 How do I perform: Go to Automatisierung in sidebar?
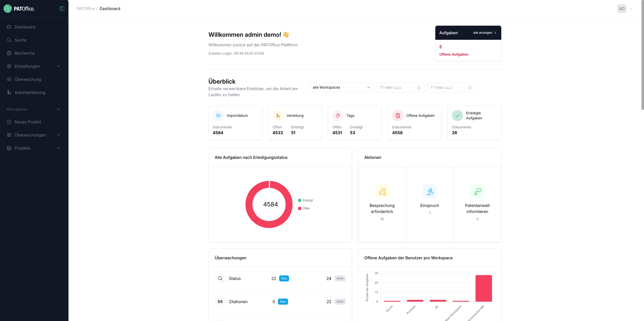click(x=30, y=92)
